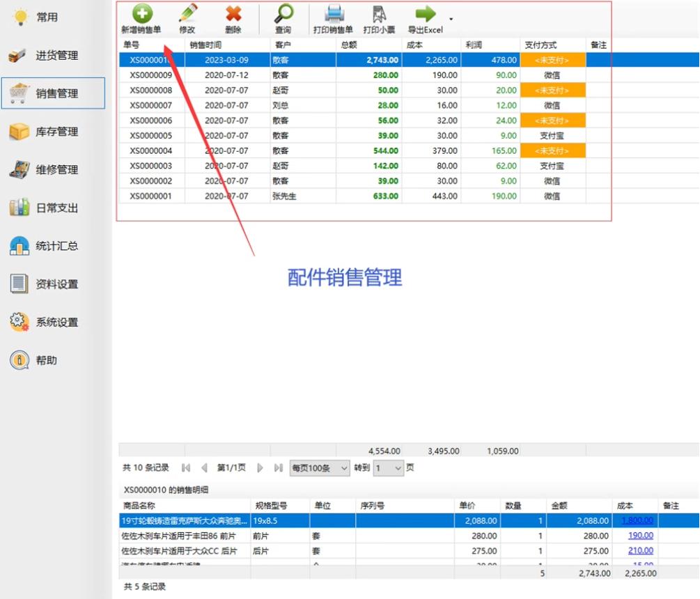The image size is (700, 599).
Task: Click cost link 190.00 in details
Action: 641,536
